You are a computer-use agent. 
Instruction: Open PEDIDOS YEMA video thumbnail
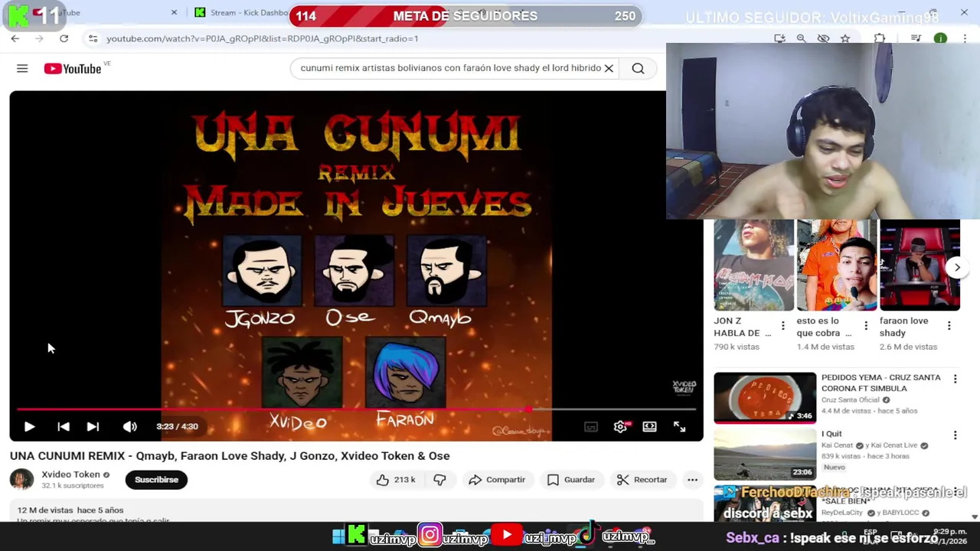pyautogui.click(x=765, y=397)
